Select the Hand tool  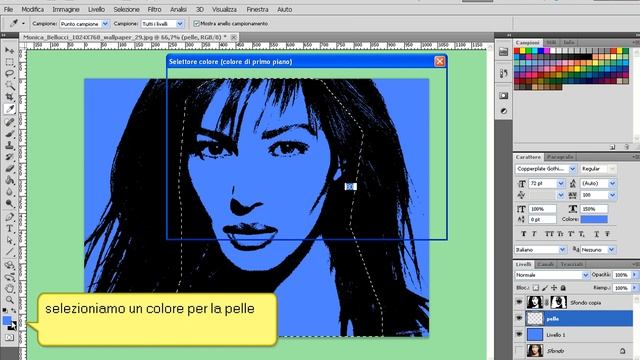9,289
